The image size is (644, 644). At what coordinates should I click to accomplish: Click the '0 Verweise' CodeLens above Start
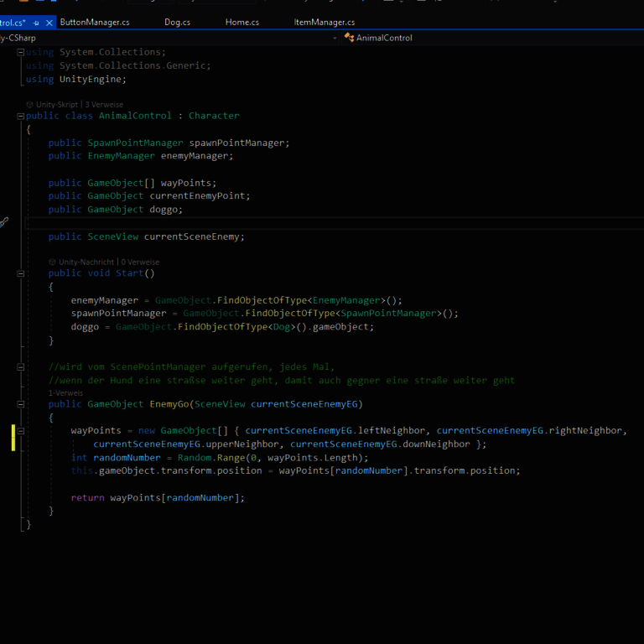click(140, 262)
